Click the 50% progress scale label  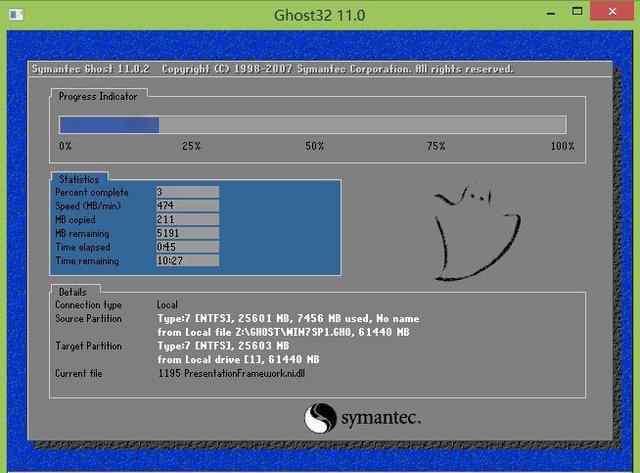[x=314, y=146]
